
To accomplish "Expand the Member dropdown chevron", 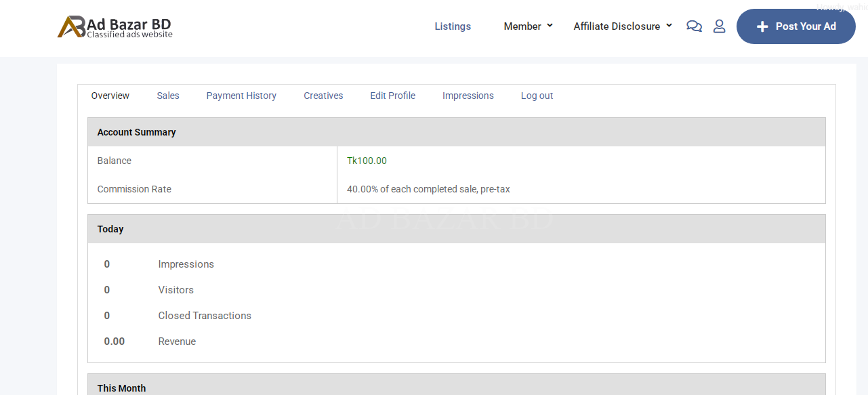I will pyautogui.click(x=550, y=26).
